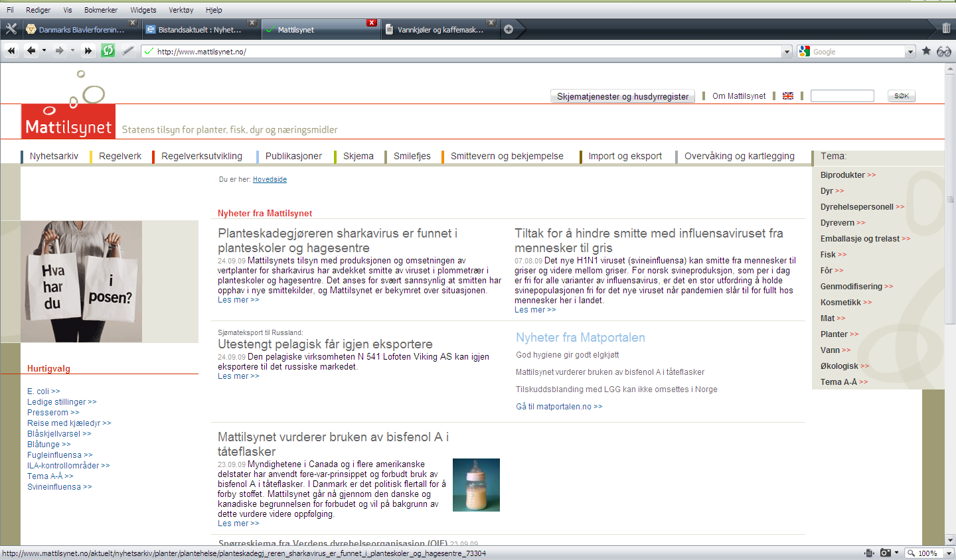
Task: Click the rewind navigation button
Action: coord(11,51)
